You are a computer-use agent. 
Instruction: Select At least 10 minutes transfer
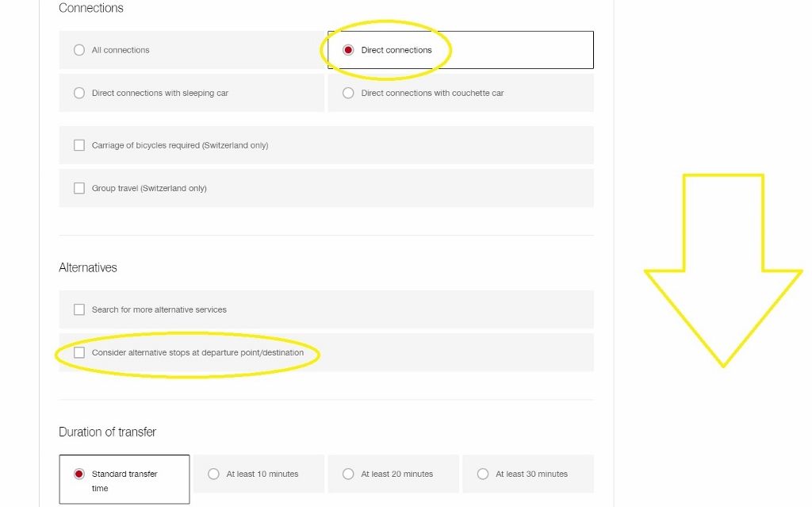point(213,473)
